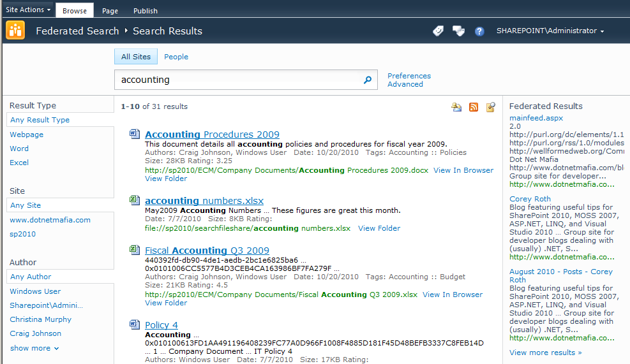
Task: Open Accounting Procedures 2009 result title
Action: (212, 135)
